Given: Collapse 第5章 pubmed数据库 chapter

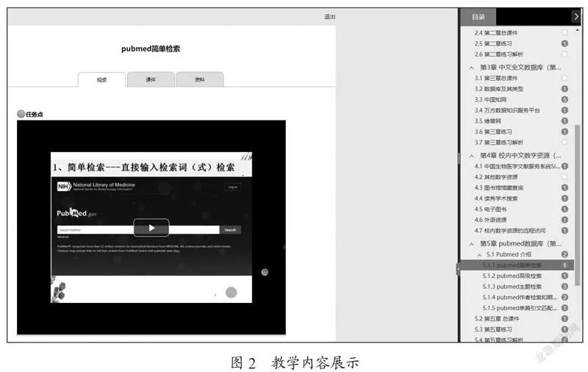Looking at the screenshot, I should [471, 244].
